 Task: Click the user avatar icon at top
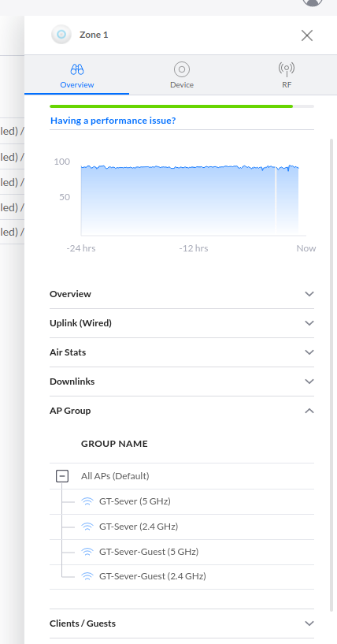tap(313, 2)
